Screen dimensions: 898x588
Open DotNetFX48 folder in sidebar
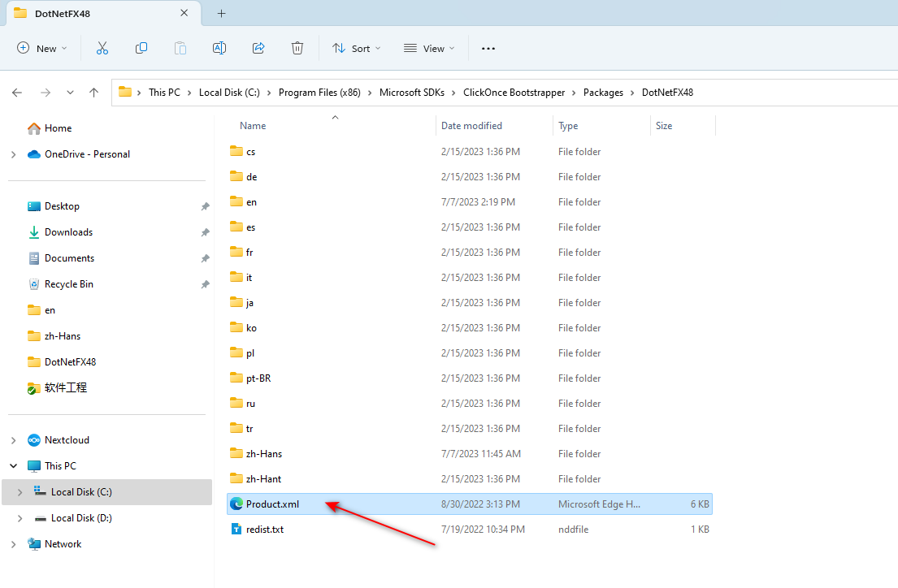click(x=70, y=362)
